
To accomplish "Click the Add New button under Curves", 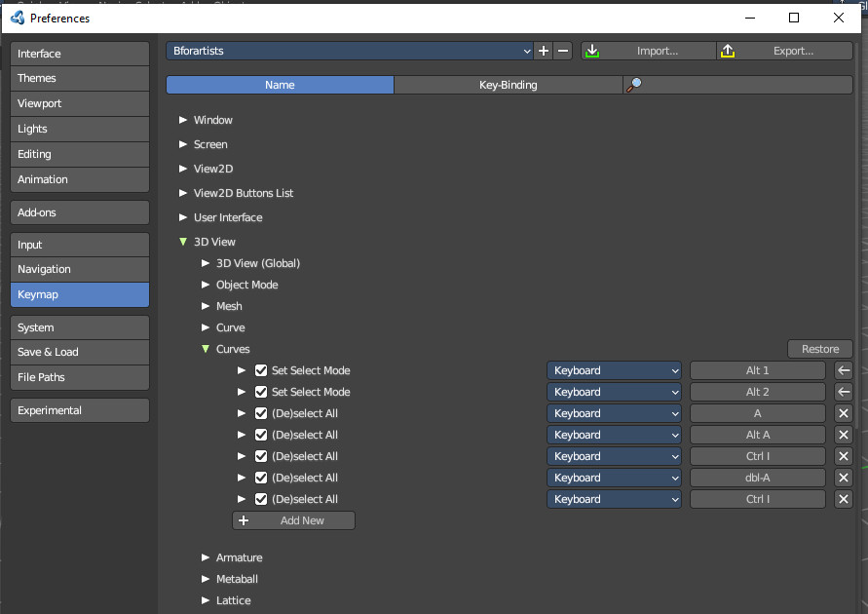I will 293,520.
